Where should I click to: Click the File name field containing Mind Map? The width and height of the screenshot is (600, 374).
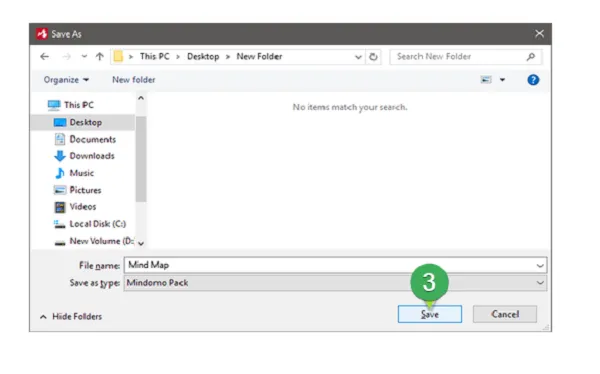[x=330, y=265]
